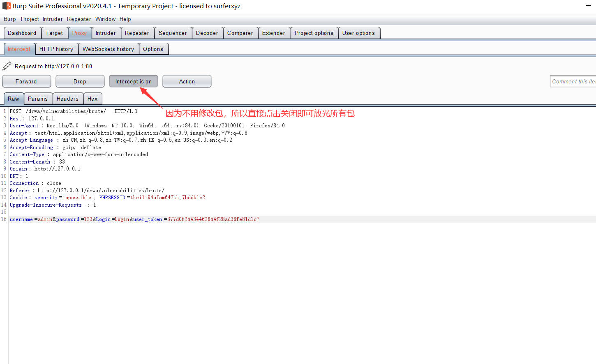Click the Connection: close line
This screenshot has width=596, height=364.
(x=35, y=183)
